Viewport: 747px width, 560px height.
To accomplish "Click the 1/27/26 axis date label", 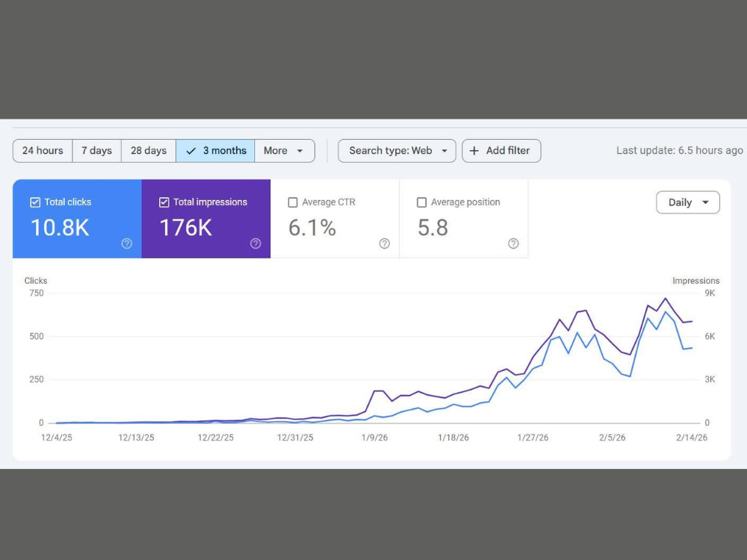I will (533, 438).
